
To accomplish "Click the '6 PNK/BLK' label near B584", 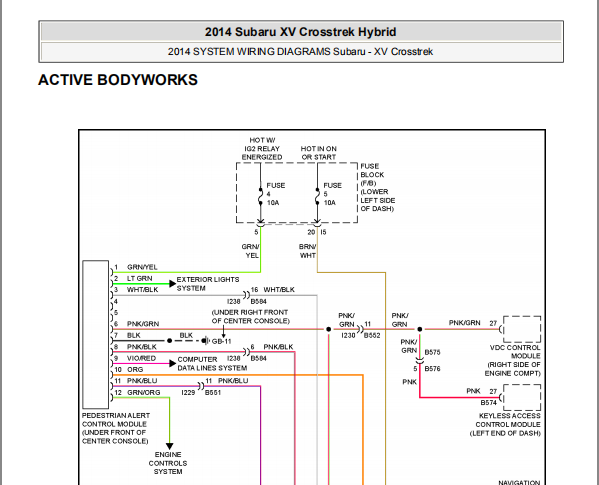I will 272,347.
